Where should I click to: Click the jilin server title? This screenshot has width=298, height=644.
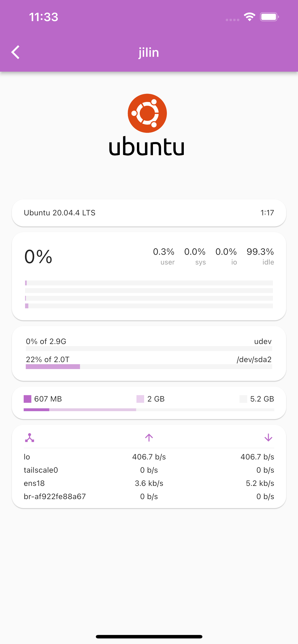149,52
